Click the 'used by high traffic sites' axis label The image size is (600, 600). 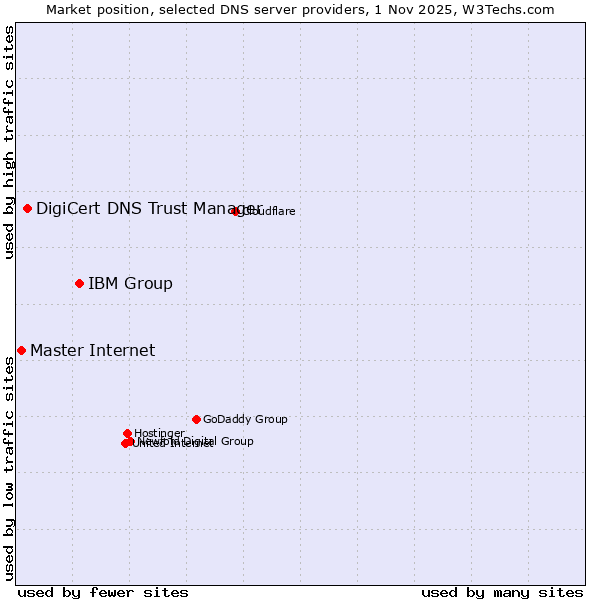[x=9, y=142]
